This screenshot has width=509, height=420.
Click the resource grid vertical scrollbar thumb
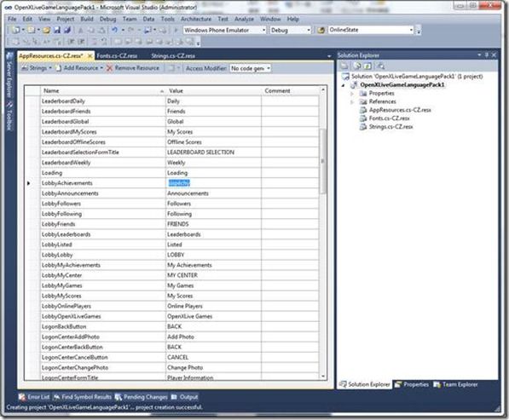(x=322, y=161)
